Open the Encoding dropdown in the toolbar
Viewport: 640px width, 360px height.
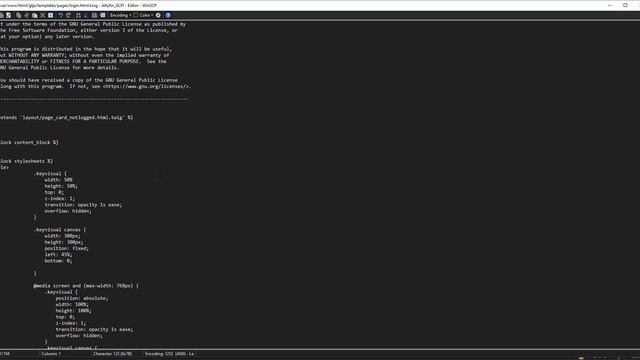coord(120,15)
